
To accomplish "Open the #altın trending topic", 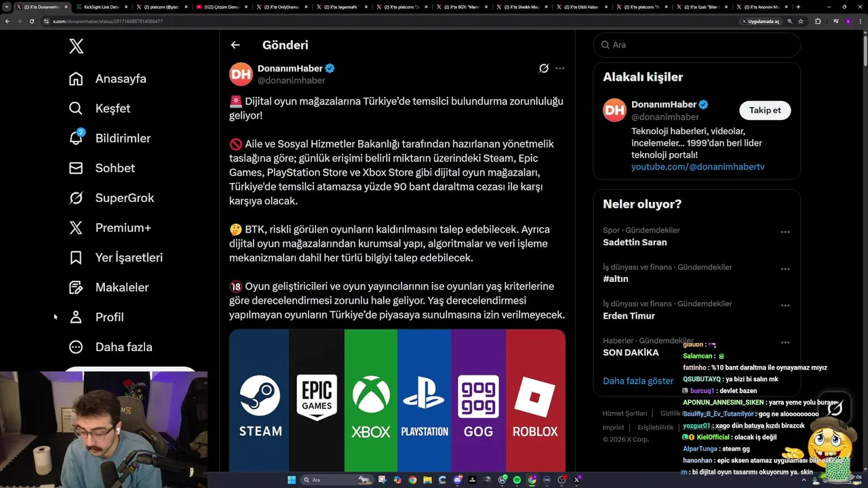I will [x=616, y=279].
